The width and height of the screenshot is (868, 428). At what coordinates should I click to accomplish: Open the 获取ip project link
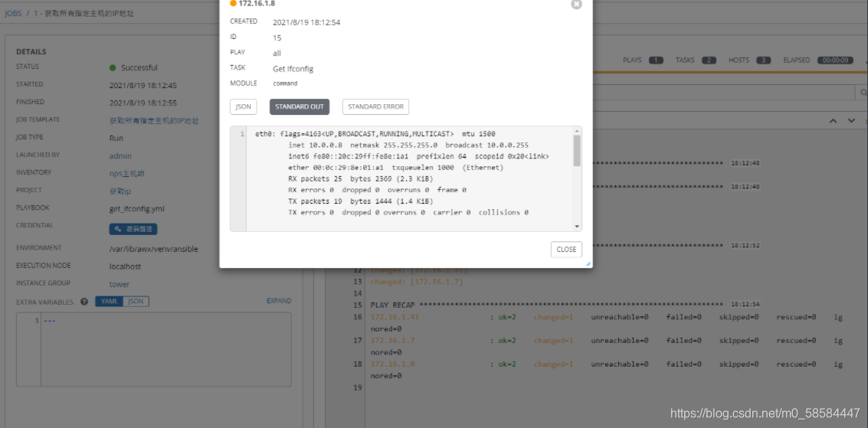point(120,191)
